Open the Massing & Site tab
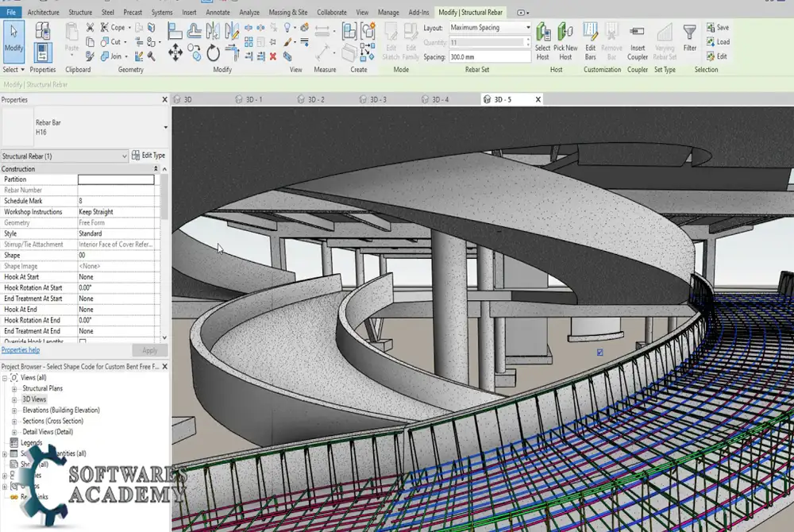This screenshot has height=532, width=794. click(x=287, y=12)
